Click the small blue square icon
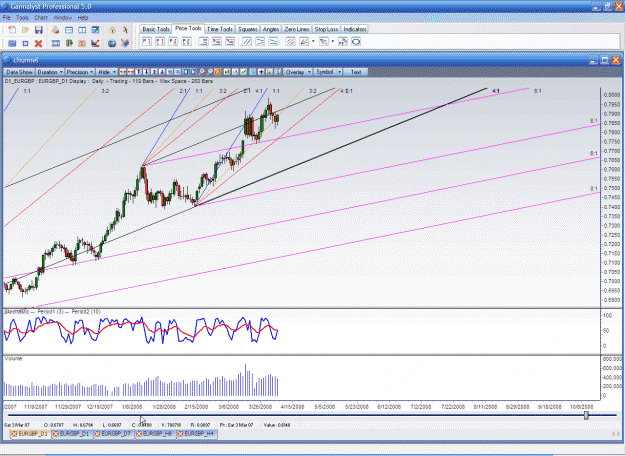Screen dimensions: 625x456 tap(26, 43)
